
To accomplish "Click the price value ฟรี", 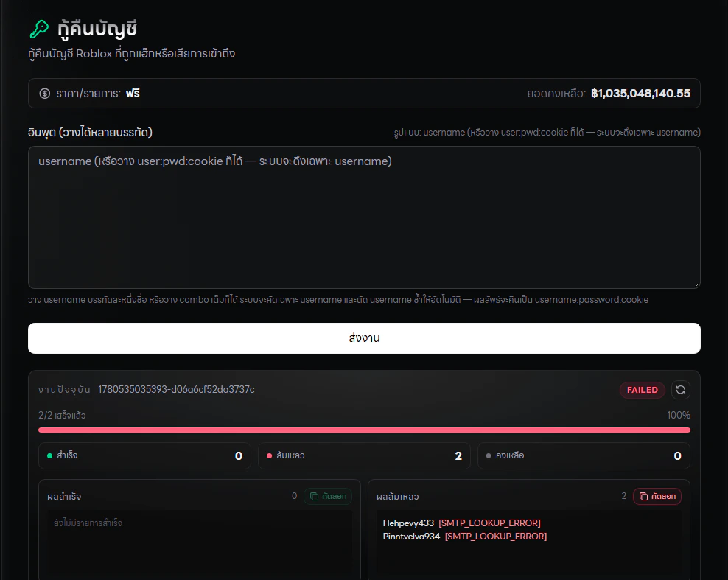I will click(x=133, y=94).
